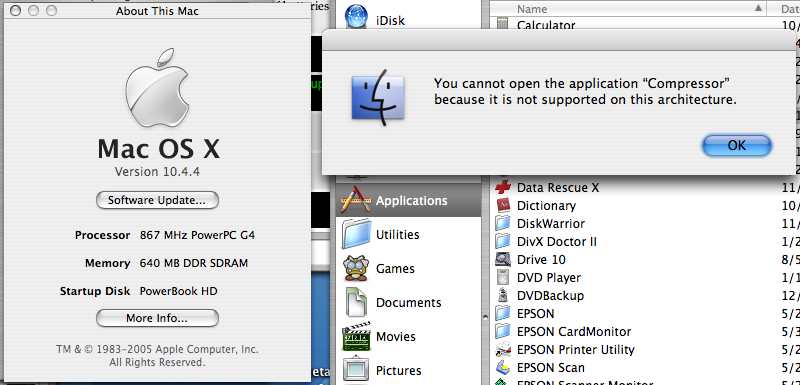Click the Apple logo in About This Mac
Screen dimensions: 800x385
pos(157,88)
